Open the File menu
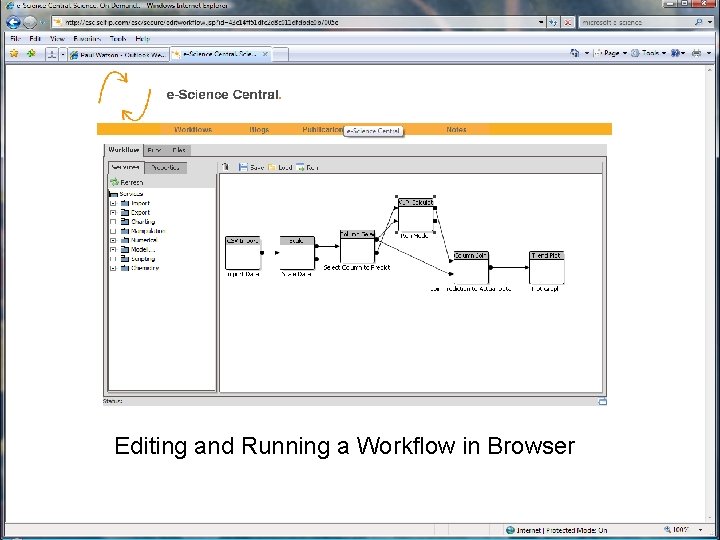Image resolution: width=720 pixels, height=540 pixels. [15, 39]
